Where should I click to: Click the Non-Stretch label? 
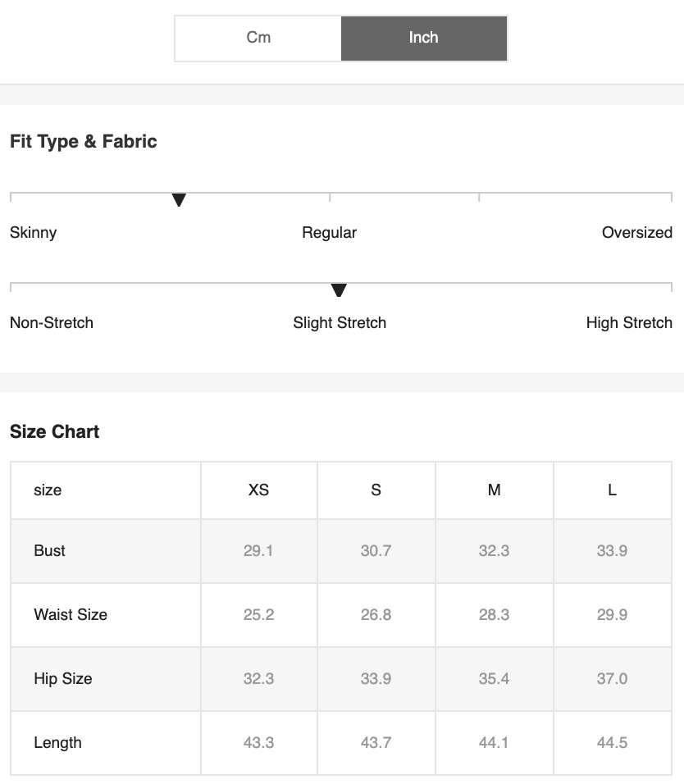pyautogui.click(x=52, y=323)
